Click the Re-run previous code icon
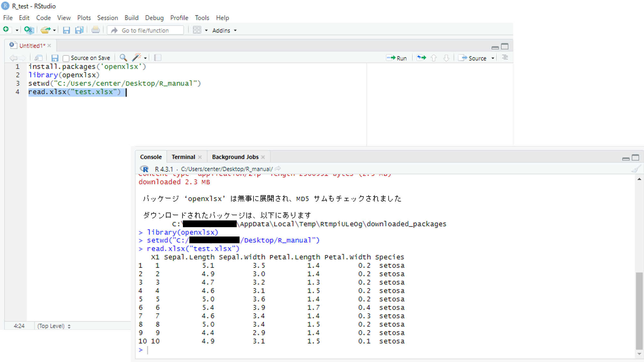644x362 pixels. pyautogui.click(x=421, y=58)
